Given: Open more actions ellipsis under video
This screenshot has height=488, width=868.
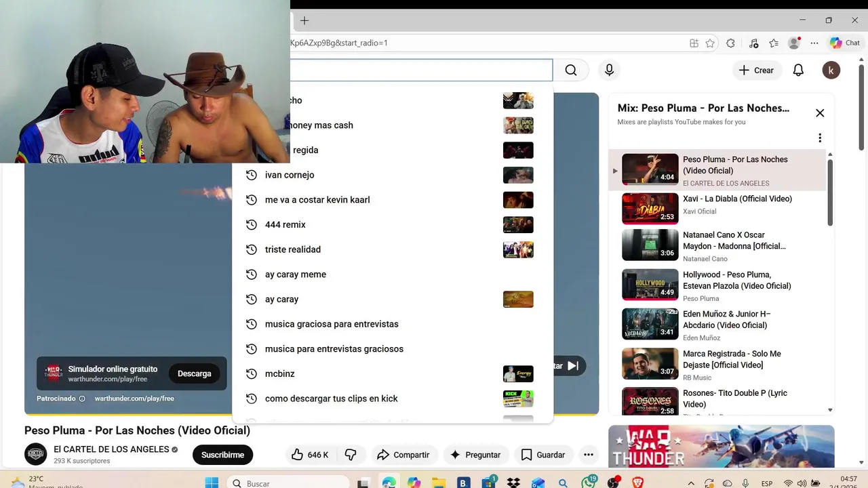Looking at the screenshot, I should pyautogui.click(x=589, y=455).
